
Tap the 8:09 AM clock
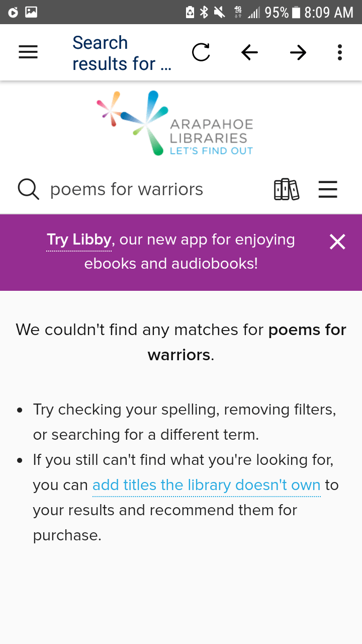(x=329, y=12)
